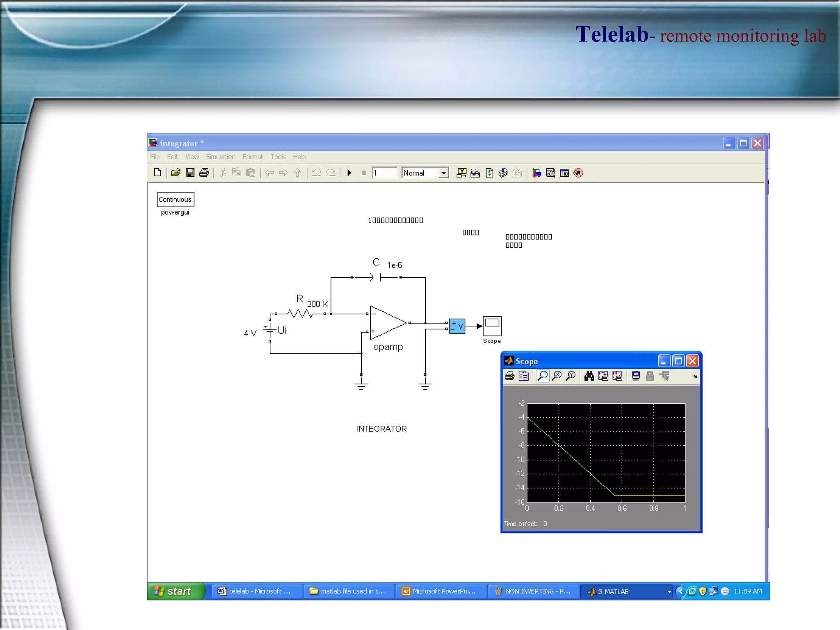The image size is (840, 630).
Task: Open the Model Explorer toolbar icon
Action: tap(550, 173)
